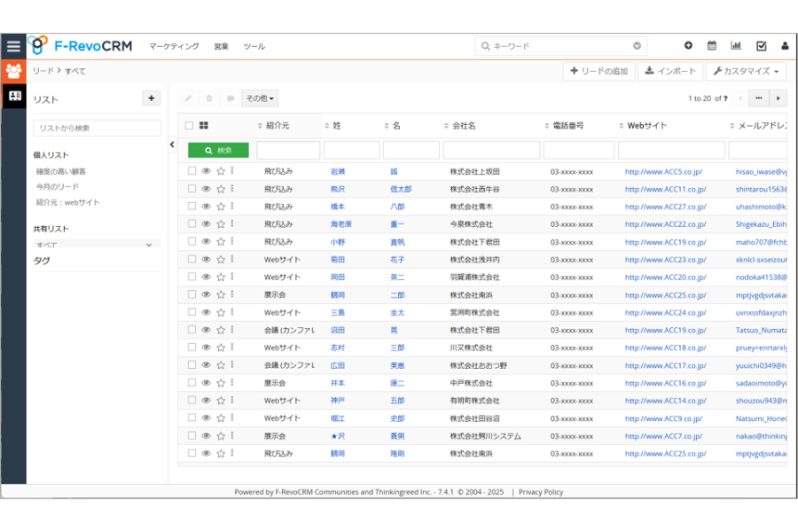Open the contact card sidebar icon
The image size is (798, 532).
(13, 96)
